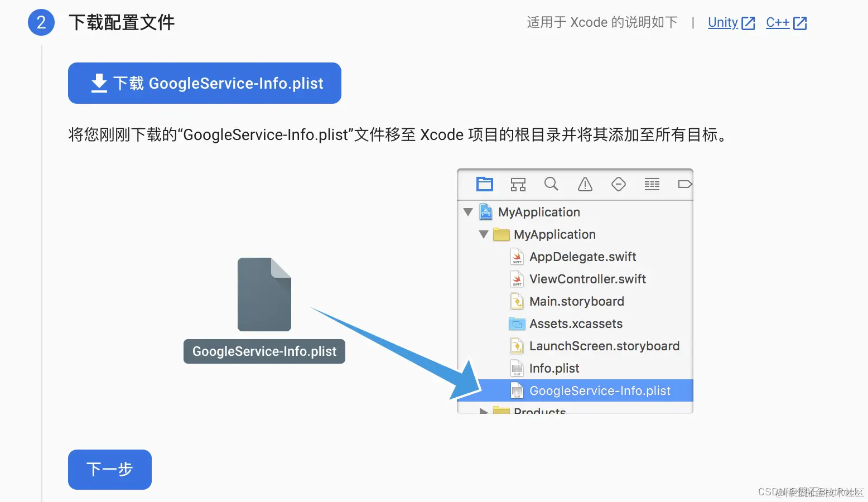Select Main.storyboard in the file tree

tap(575, 301)
